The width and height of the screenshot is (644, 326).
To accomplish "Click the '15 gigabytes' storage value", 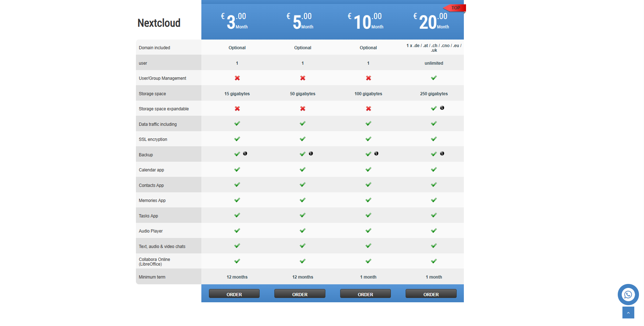I will coord(237,94).
